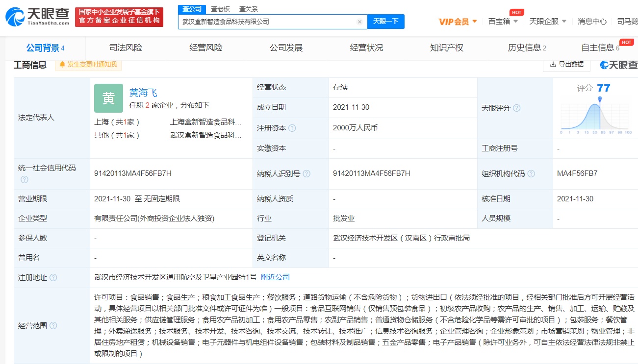Open the 黄海飞 legal representative link
Viewport: 638px width, 364px height.
(143, 93)
